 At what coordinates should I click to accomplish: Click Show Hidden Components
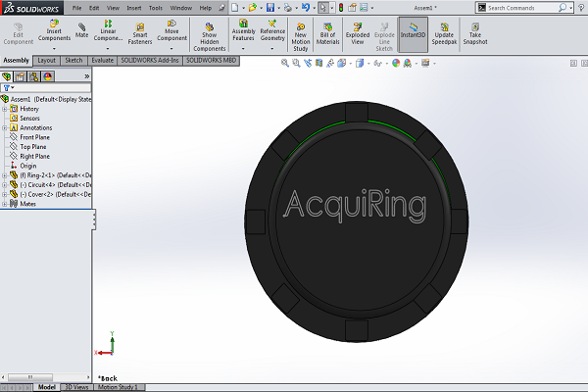click(210, 37)
